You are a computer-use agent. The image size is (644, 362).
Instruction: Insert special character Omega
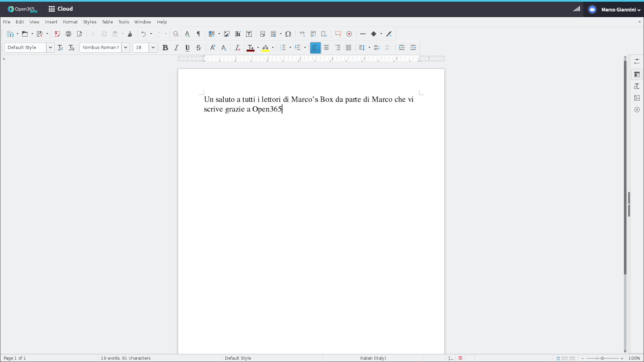(288, 34)
